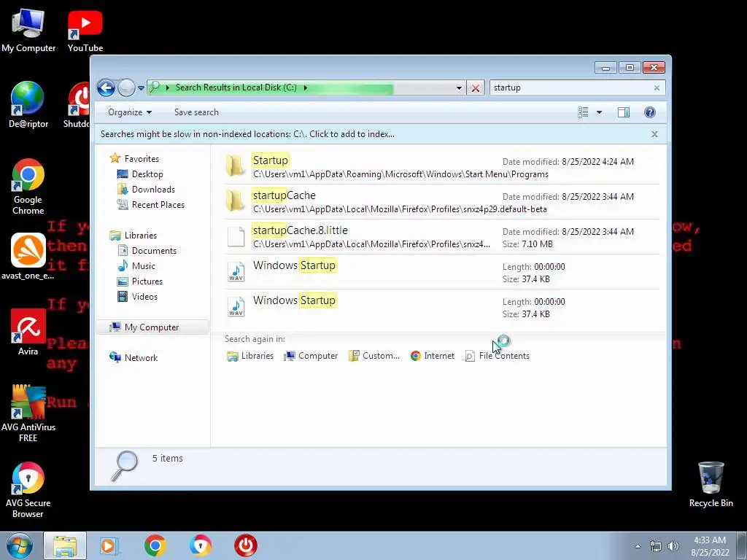Open the Avira desktop shortcut
Image resolution: width=747 pixels, height=560 pixels.
28,332
